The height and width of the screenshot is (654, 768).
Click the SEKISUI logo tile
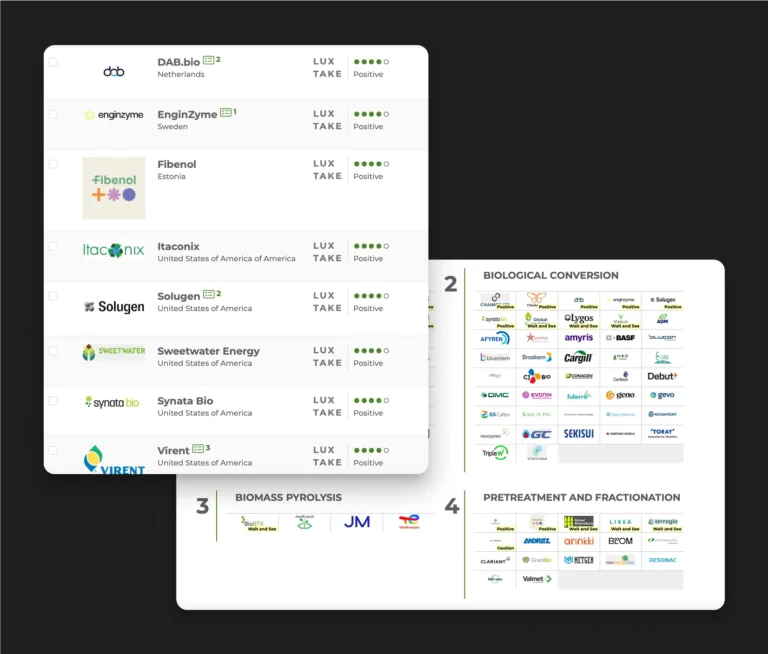pos(578,434)
